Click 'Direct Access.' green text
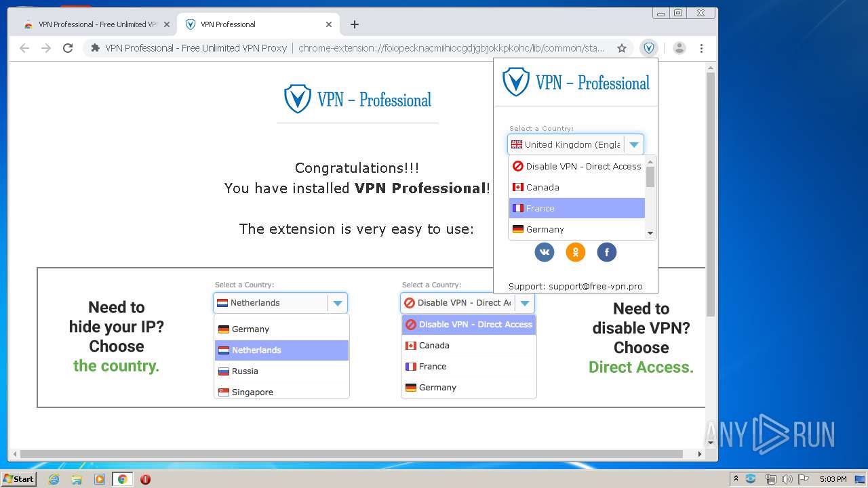The image size is (868, 488). pos(641,367)
